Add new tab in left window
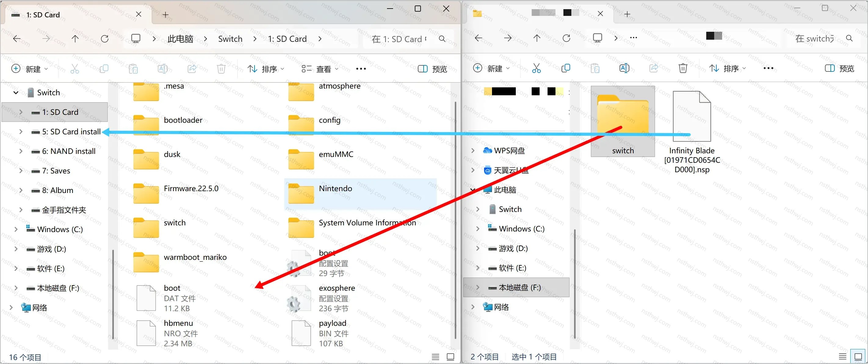Image resolution: width=868 pixels, height=364 pixels. (x=165, y=15)
